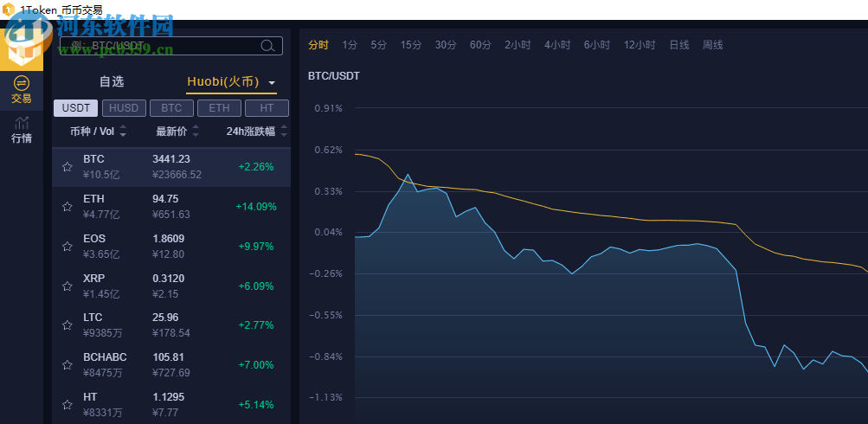
Task: Set chart interval to 15分
Action: tap(411, 45)
